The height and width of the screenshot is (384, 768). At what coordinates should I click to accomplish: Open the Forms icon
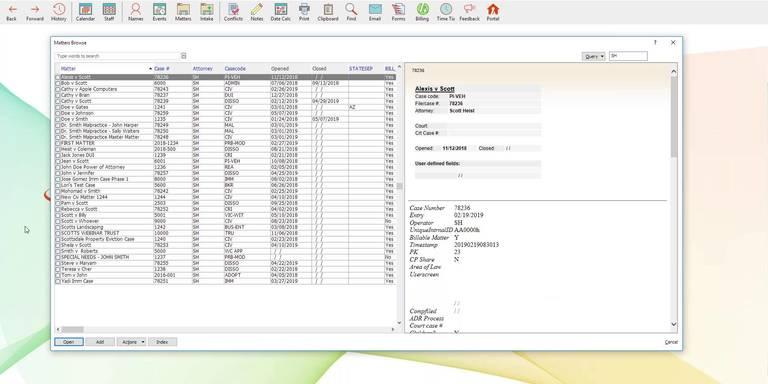coord(398,12)
